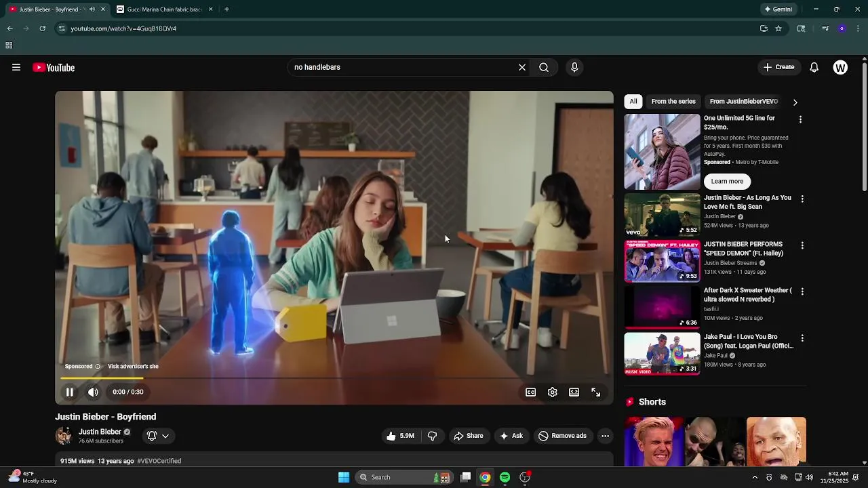Screen dimensions: 868x488
Task: Dislike the Boyfriend video
Action: point(432,436)
